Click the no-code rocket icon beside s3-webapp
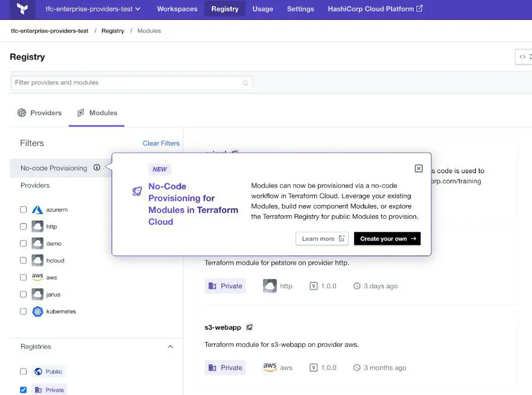 point(249,327)
